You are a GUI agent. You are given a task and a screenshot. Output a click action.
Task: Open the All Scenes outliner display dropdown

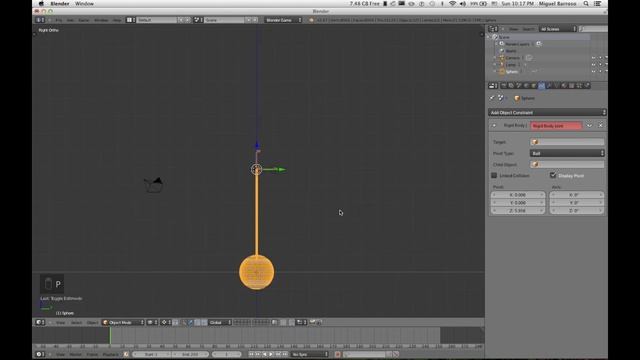558,29
